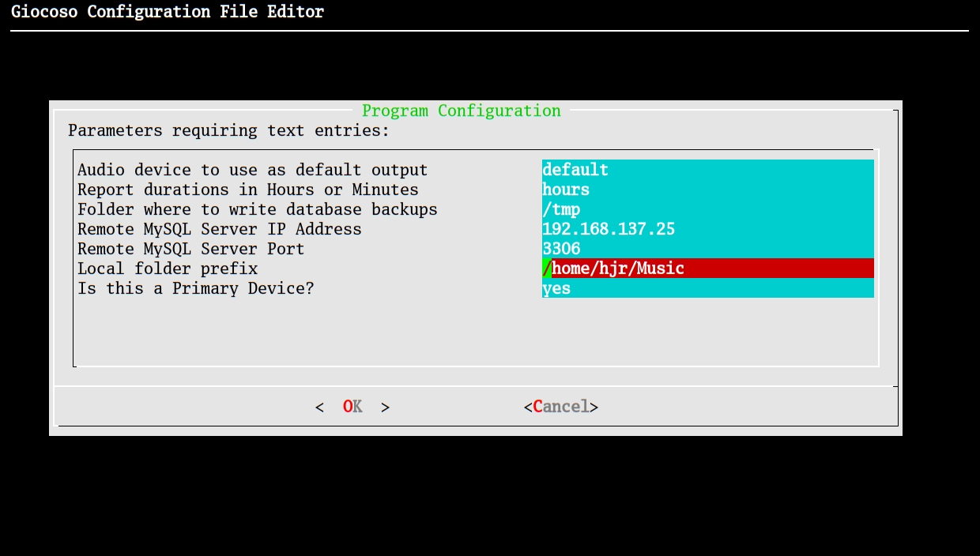
Task: Click the 'Folder where to write database backups' label
Action: tap(257, 208)
